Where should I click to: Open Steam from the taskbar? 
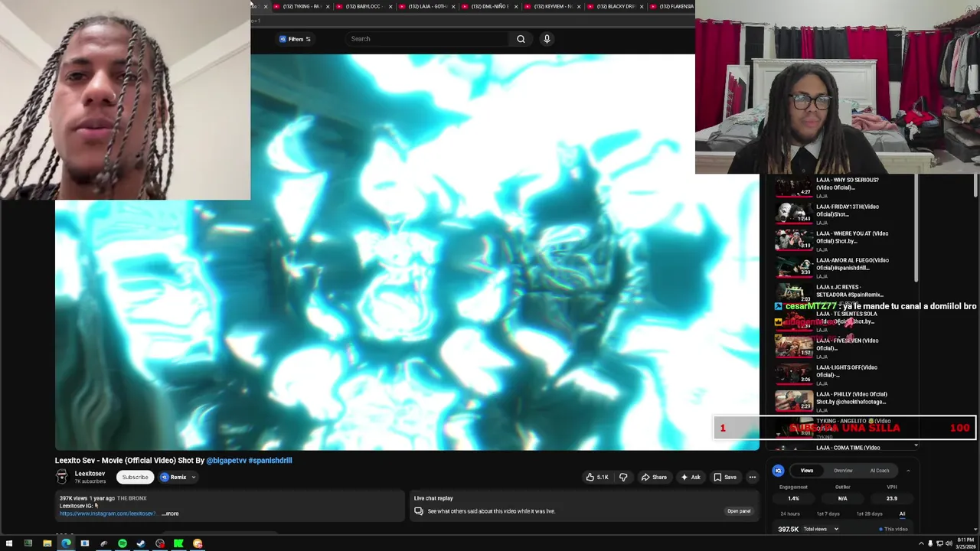tap(141, 543)
